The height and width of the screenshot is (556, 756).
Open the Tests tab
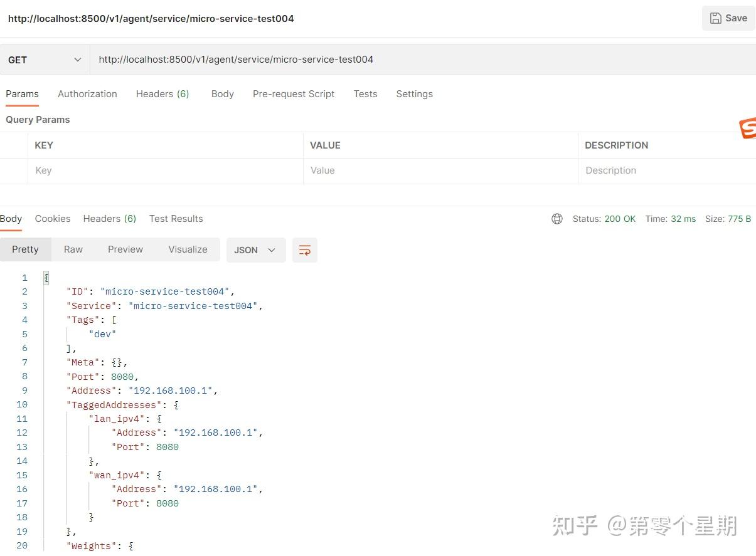point(365,94)
